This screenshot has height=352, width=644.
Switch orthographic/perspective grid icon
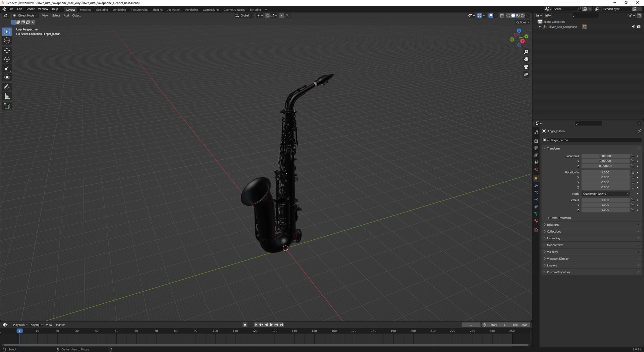coord(526,74)
